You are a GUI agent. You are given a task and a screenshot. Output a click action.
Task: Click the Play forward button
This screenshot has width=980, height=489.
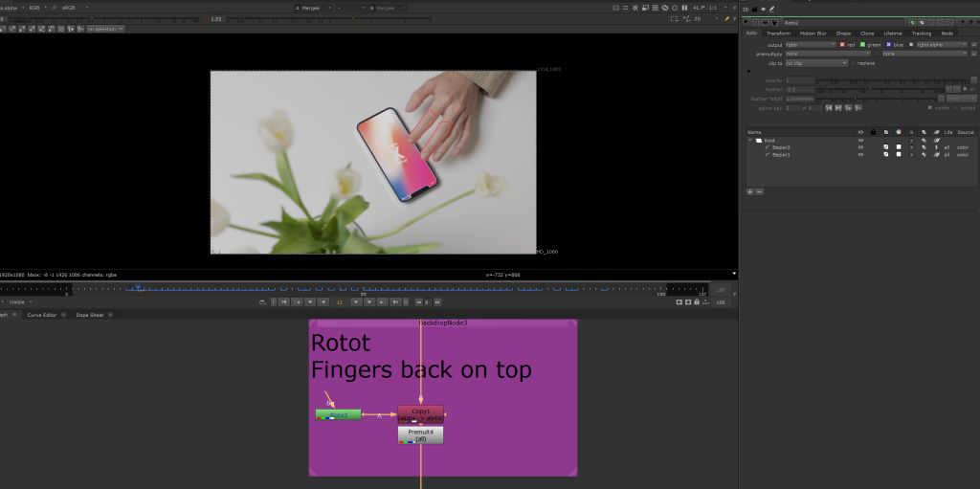pyautogui.click(x=356, y=302)
